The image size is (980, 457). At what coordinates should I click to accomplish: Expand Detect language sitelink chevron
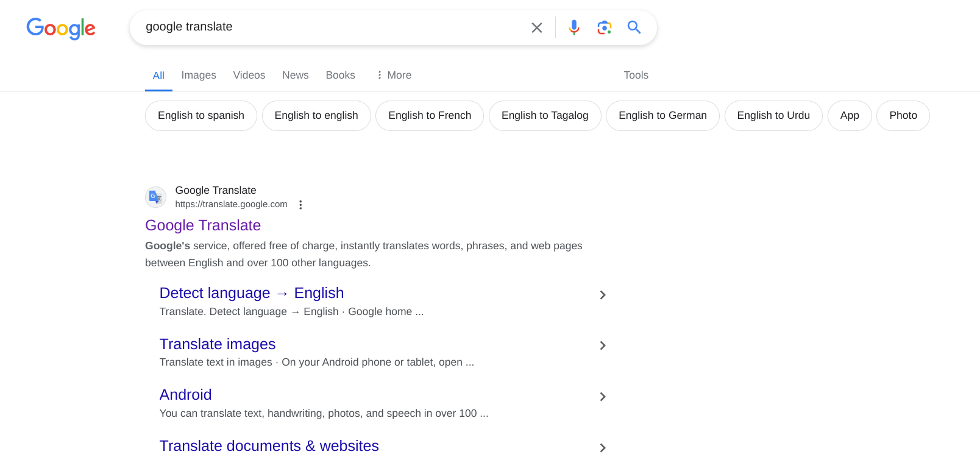coord(603,295)
